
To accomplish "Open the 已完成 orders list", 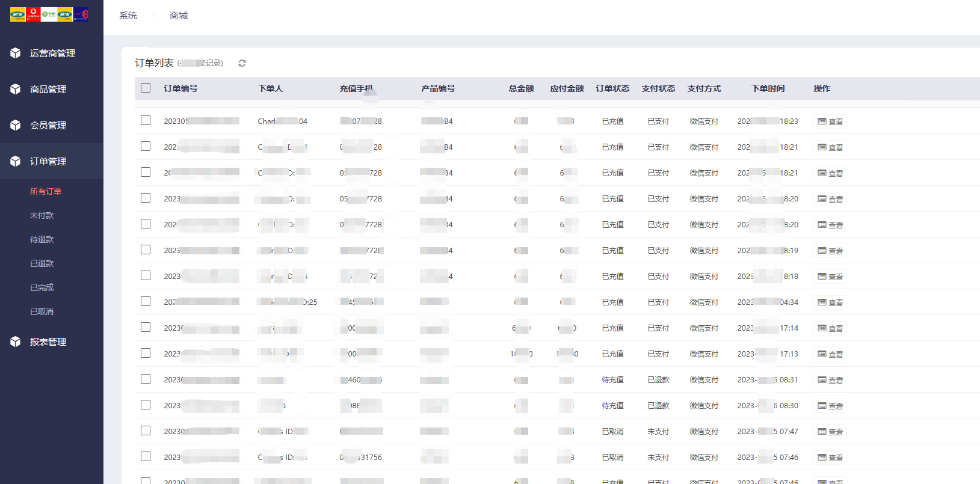I will coord(42,287).
